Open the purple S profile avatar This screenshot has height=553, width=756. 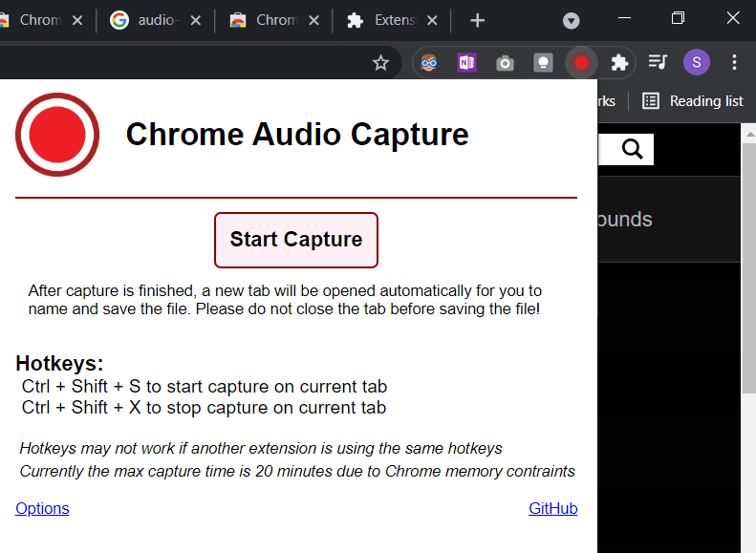click(696, 63)
